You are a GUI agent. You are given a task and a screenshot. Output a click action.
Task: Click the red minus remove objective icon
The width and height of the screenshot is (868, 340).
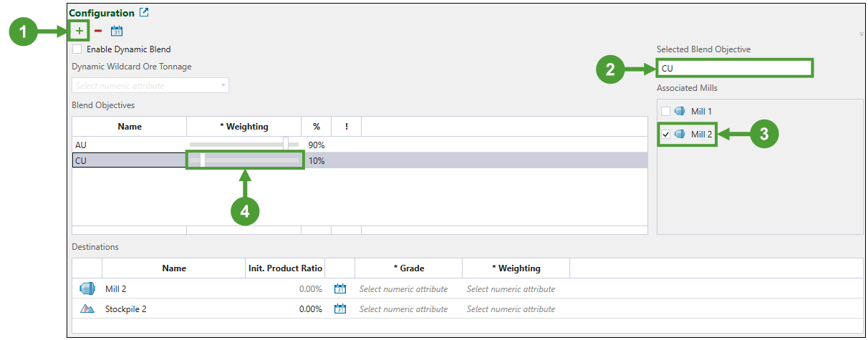pyautogui.click(x=98, y=31)
